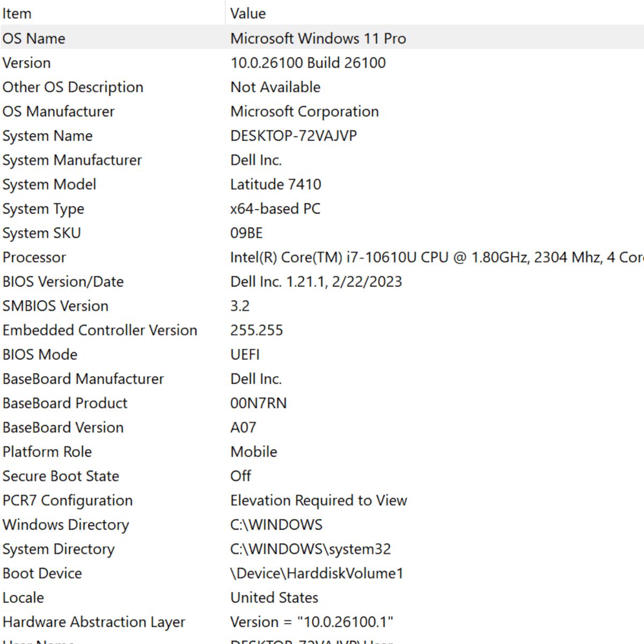The height and width of the screenshot is (644, 644).
Task: Select the SMBIOS Version row label
Action: tap(55, 306)
